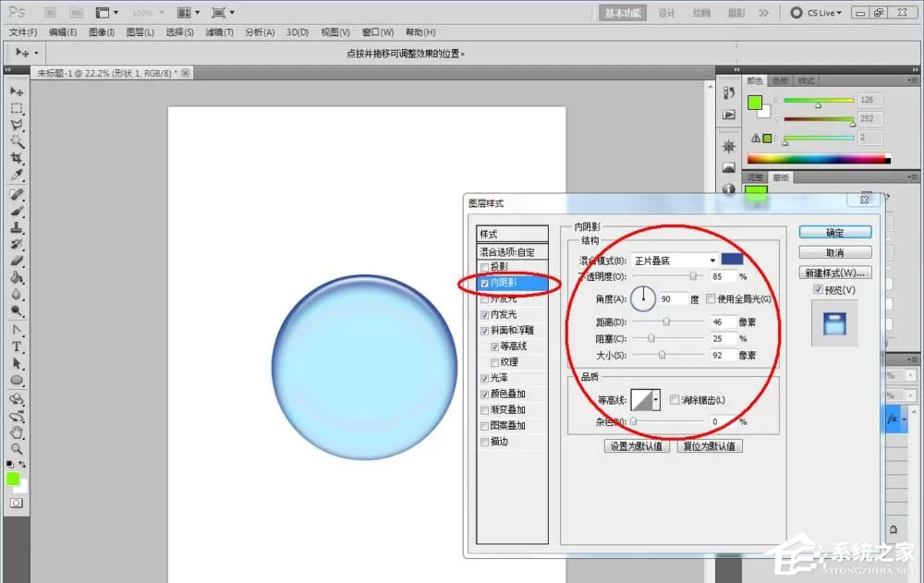Click the 设置为默认值 button
Viewport: 924px width, 583px height.
pyautogui.click(x=637, y=446)
